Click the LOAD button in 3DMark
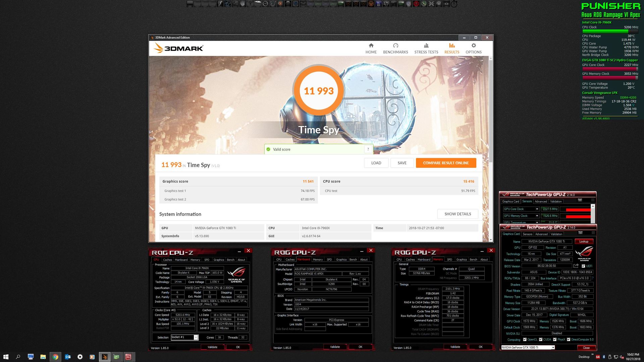Screen dimensions: 644x362 tap(376, 163)
